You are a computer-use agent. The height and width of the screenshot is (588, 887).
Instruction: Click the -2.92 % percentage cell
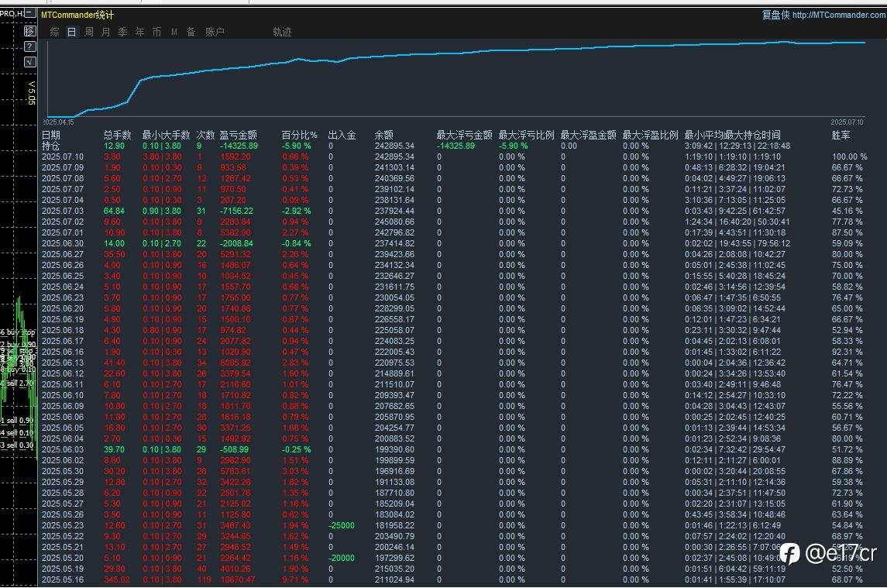(x=297, y=211)
